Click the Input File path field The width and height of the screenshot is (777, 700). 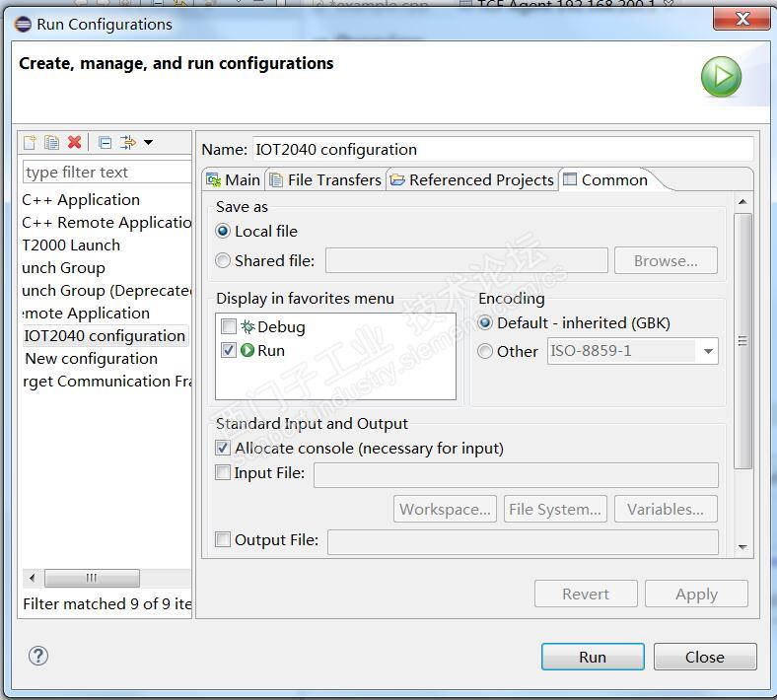point(516,474)
